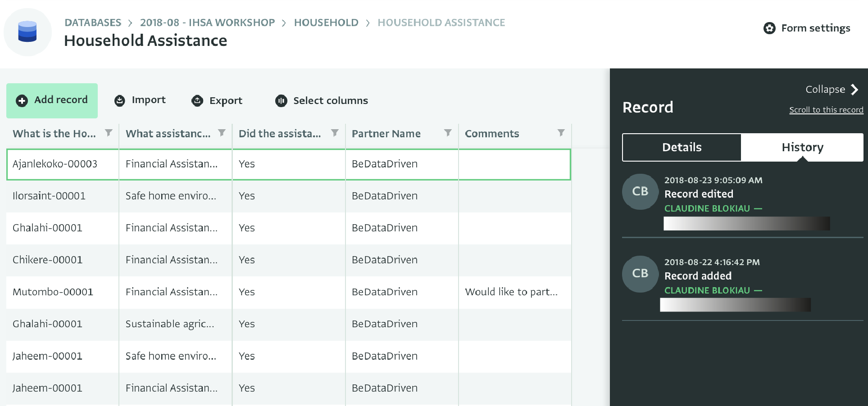
Task: Switch to the History tab
Action: pos(802,147)
